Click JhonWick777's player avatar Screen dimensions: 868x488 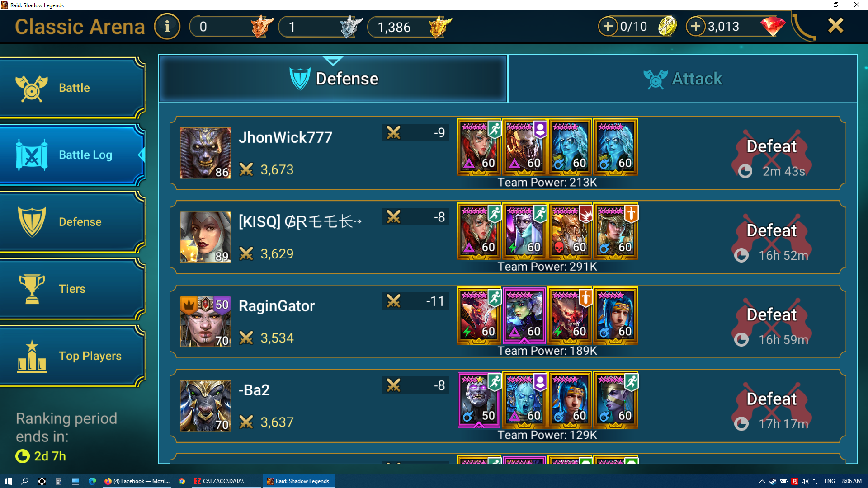coord(205,153)
